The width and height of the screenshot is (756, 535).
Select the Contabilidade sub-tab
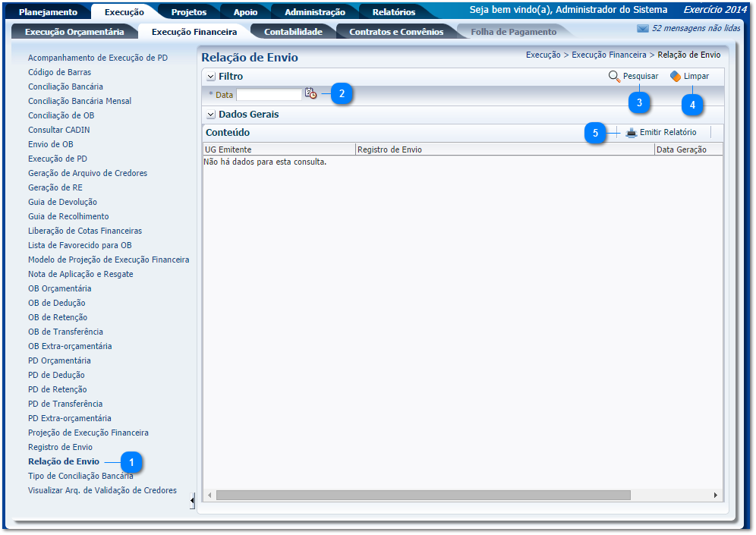[x=293, y=32]
